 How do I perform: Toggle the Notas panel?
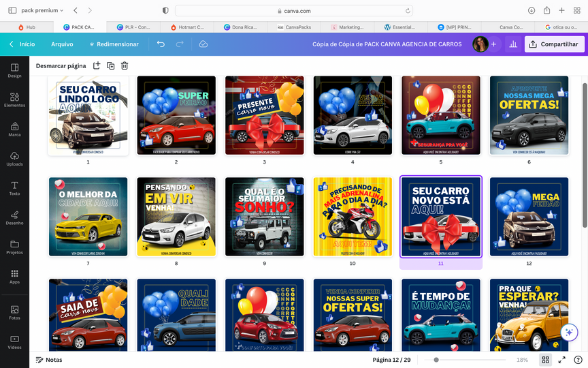(x=49, y=360)
